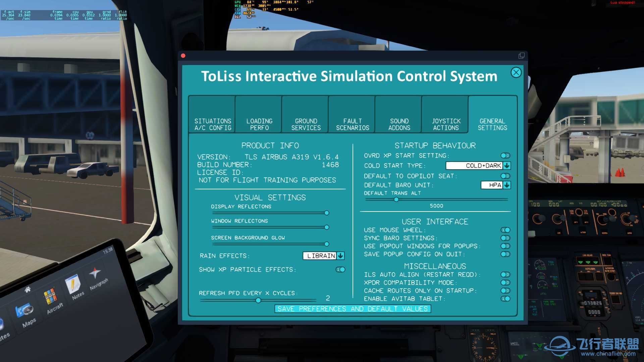The height and width of the screenshot is (362, 644).
Task: Enable ILS Auto Align toggle
Action: pyautogui.click(x=505, y=275)
